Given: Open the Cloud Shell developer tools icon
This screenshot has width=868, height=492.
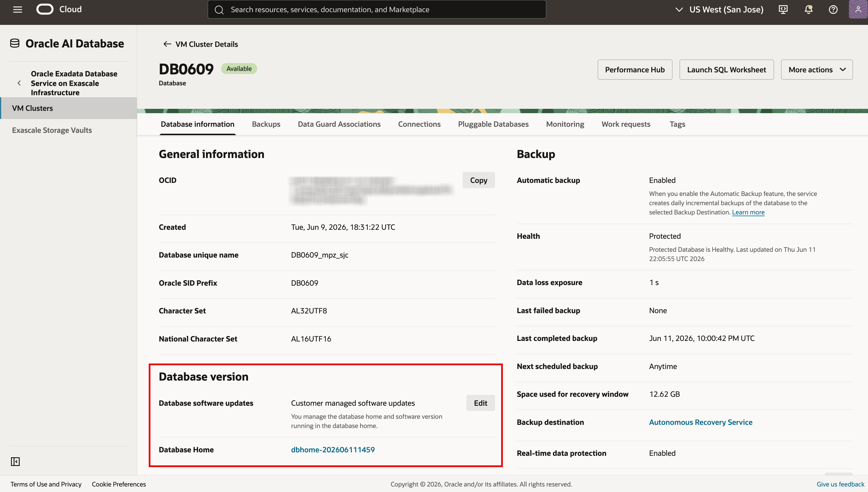Looking at the screenshot, I should coord(783,10).
